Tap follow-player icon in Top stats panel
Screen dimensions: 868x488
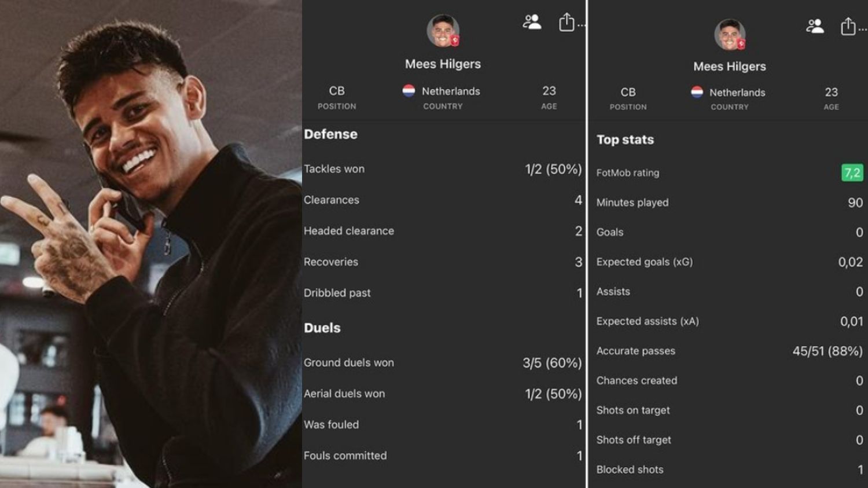point(815,25)
